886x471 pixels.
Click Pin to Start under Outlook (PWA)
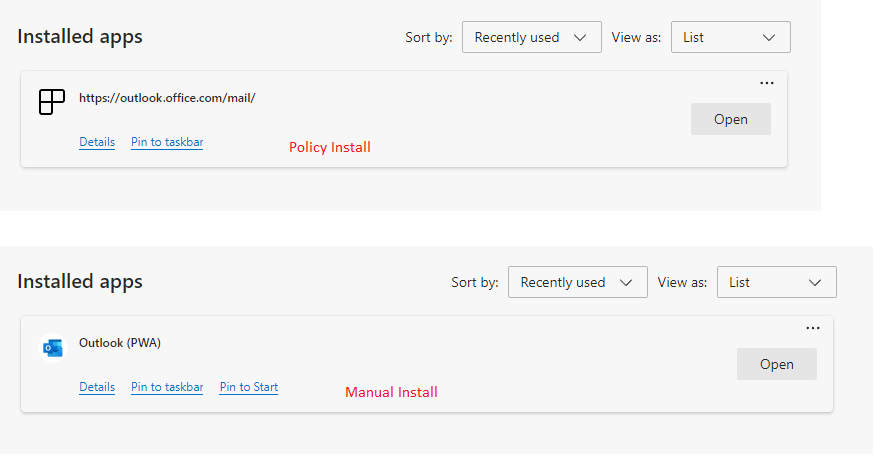(x=249, y=387)
